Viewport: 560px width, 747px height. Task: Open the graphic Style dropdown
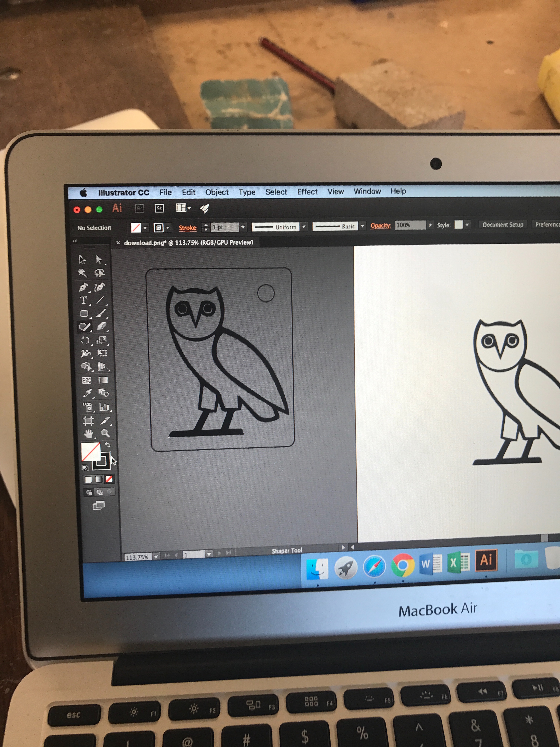point(467,225)
